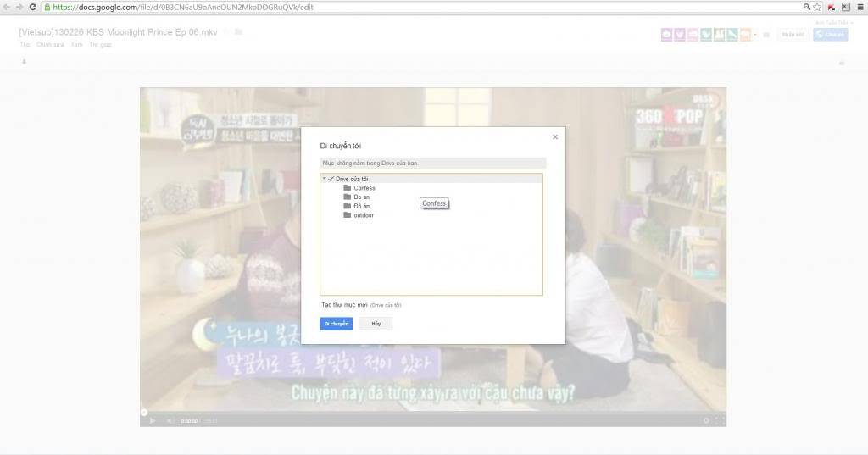Close the 'Di chuyển tới' dialog with X
The image size is (868, 455).
tap(554, 136)
